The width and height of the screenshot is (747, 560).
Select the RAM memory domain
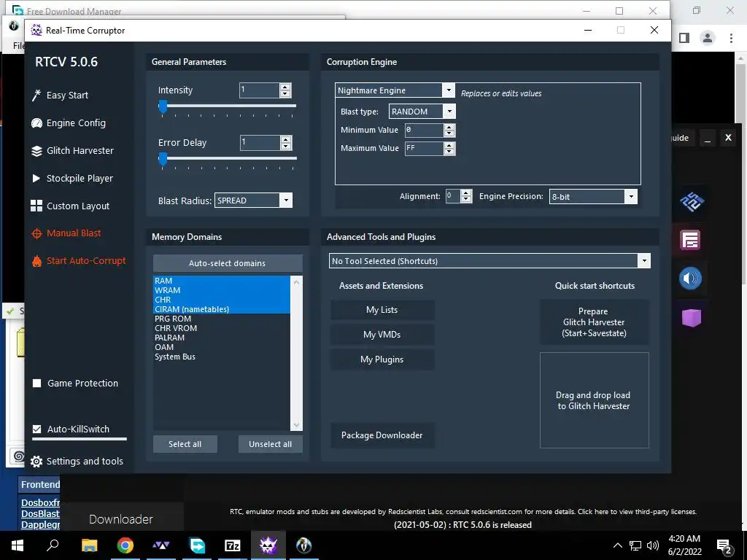click(x=222, y=281)
